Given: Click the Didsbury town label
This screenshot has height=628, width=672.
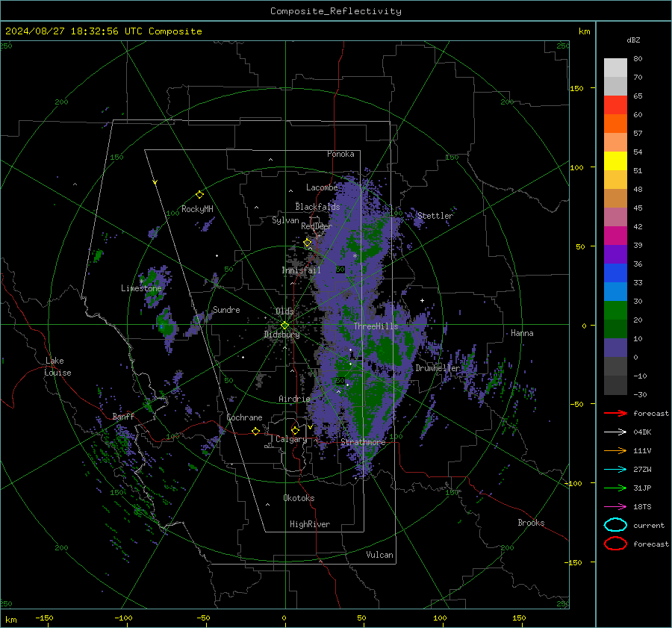Looking at the screenshot, I should tap(281, 335).
